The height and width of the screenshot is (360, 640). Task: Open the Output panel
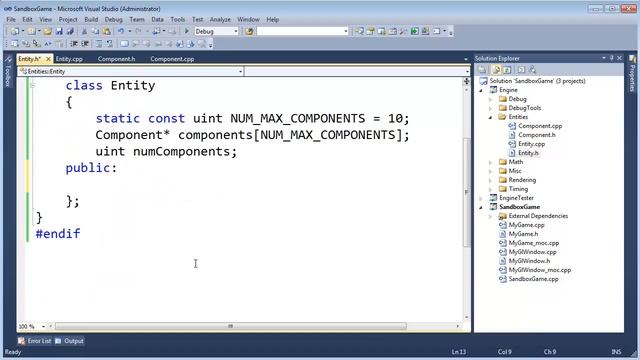click(x=69, y=341)
